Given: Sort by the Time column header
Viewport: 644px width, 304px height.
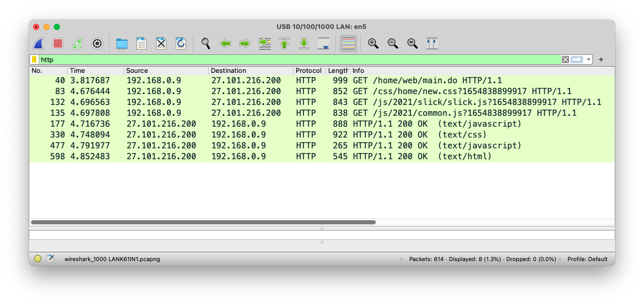Looking at the screenshot, I should tap(96, 71).
